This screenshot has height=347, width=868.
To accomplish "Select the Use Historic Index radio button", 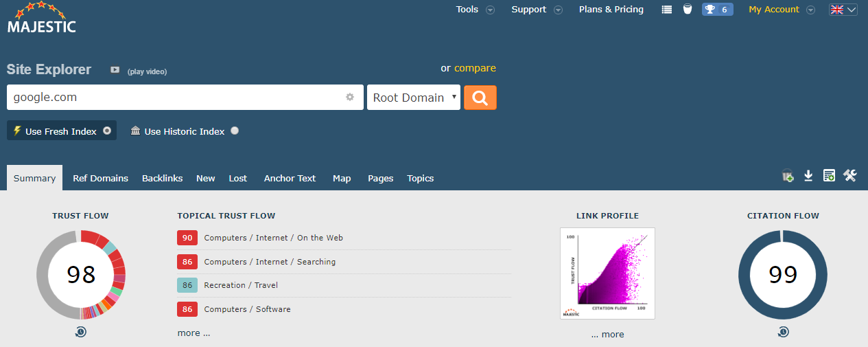I will pos(235,131).
